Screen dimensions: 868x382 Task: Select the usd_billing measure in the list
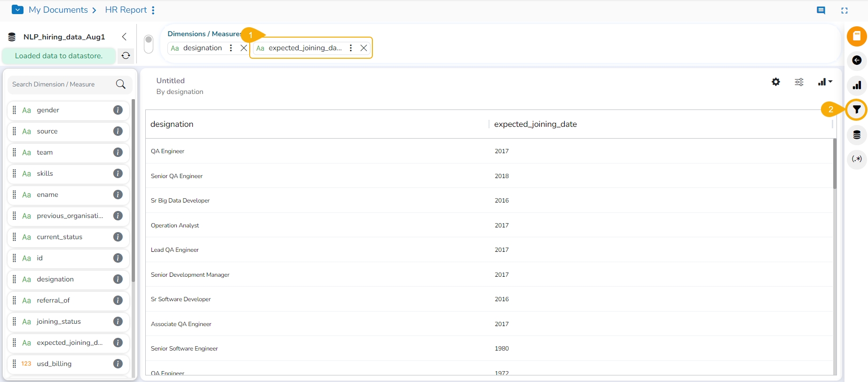tap(54, 364)
